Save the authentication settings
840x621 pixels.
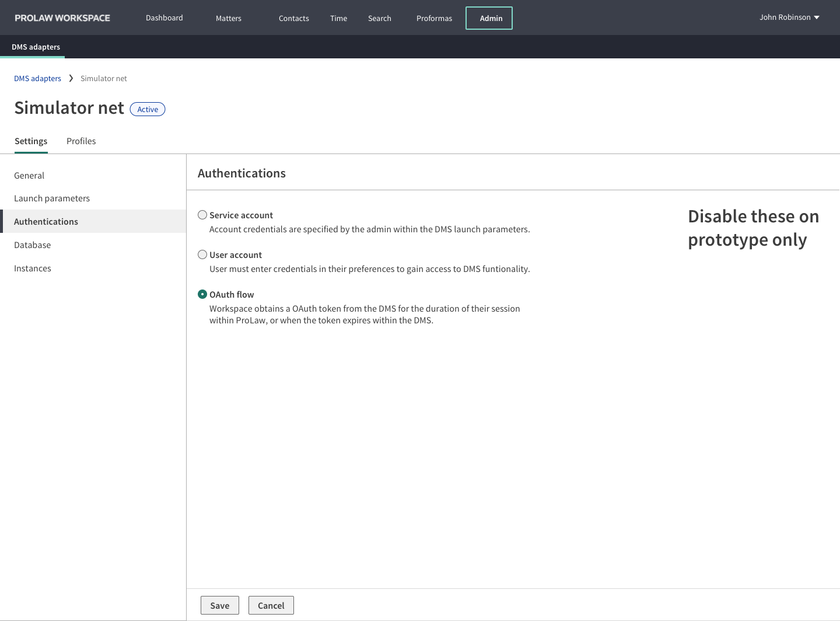tap(219, 605)
